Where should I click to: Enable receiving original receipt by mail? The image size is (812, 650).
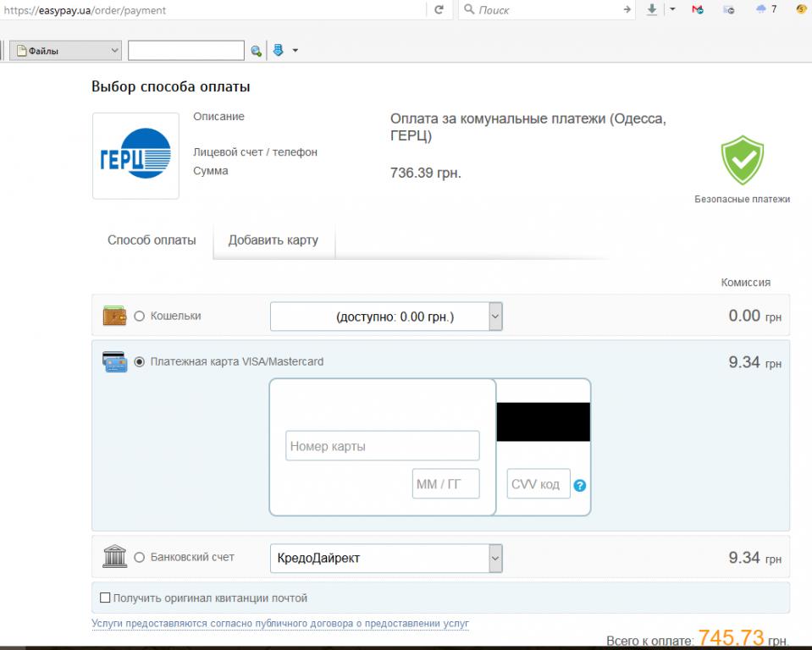[105, 598]
